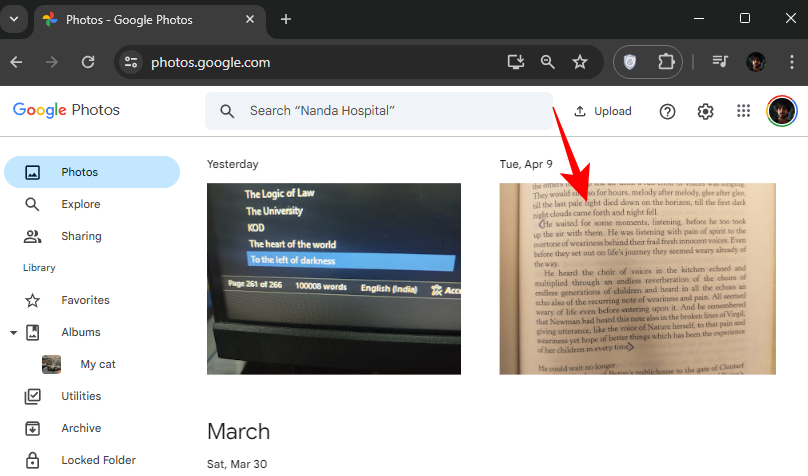This screenshot has width=808, height=476.
Task: Bookmark this page with the star
Action: coord(580,62)
